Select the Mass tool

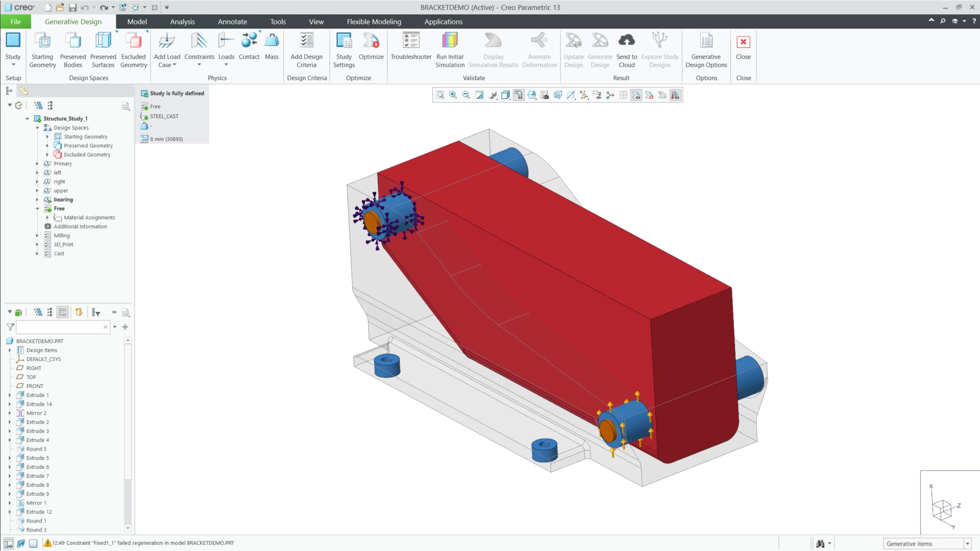pos(272,46)
